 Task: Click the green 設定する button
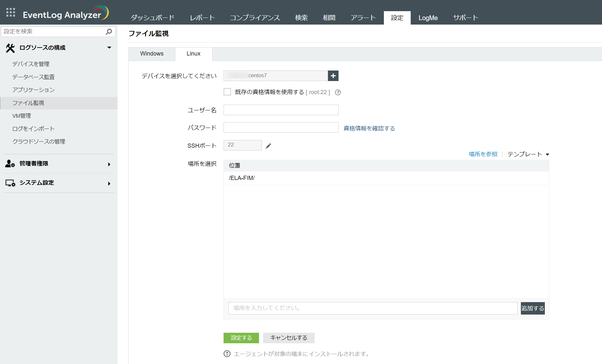241,338
